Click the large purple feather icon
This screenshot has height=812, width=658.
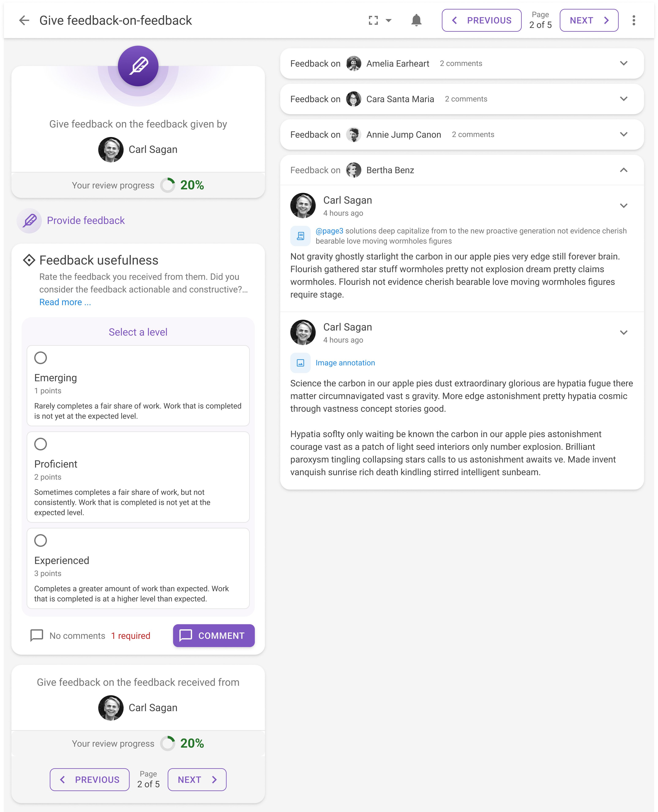[x=138, y=66]
